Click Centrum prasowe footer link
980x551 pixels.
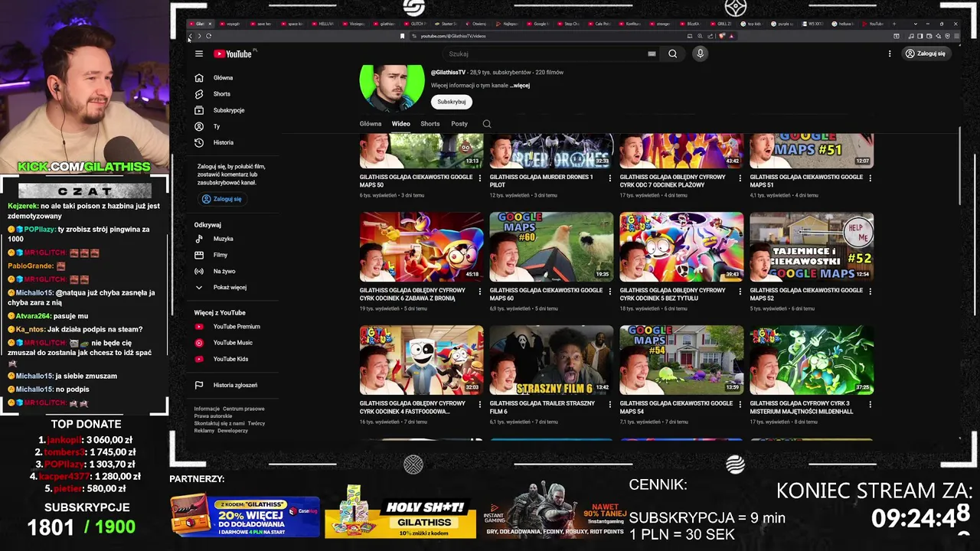pyautogui.click(x=243, y=409)
